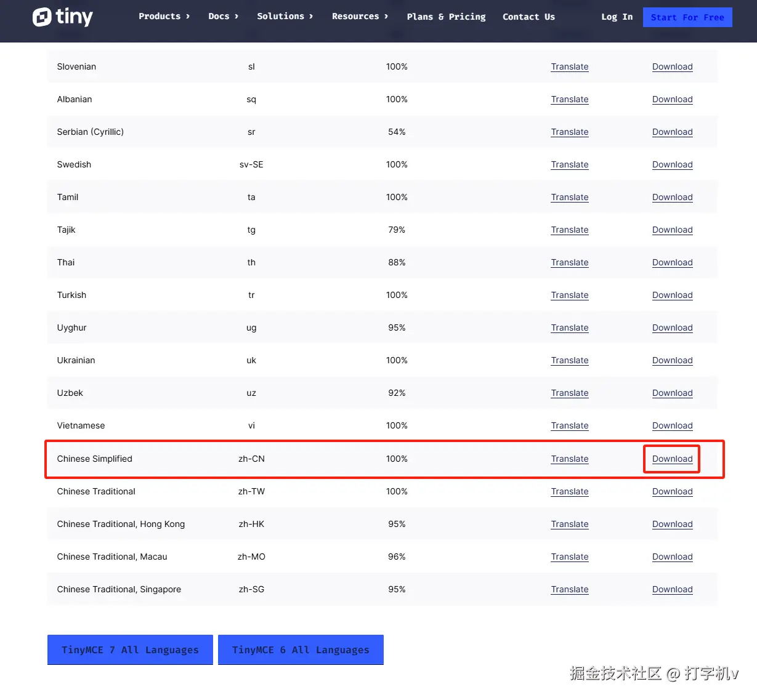Download the Tamil language pack
The image size is (757, 700).
672,197
